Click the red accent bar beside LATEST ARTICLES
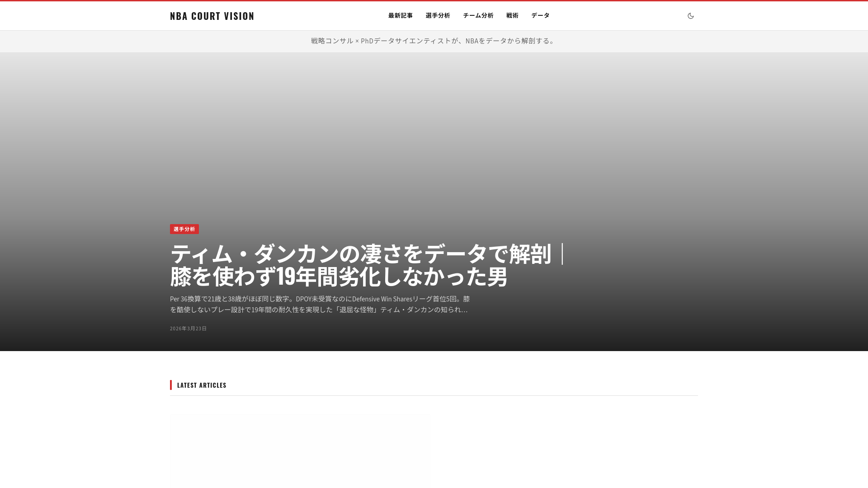This screenshot has width=868, height=488. point(171,385)
